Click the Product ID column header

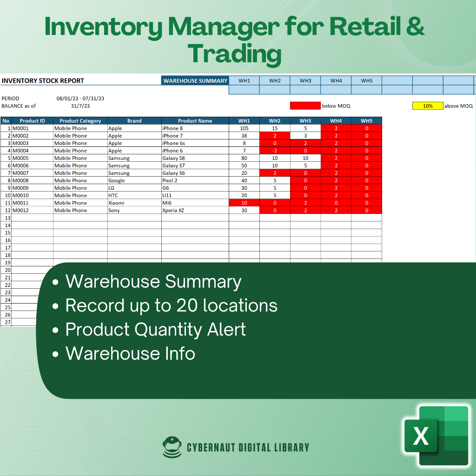[x=32, y=121]
